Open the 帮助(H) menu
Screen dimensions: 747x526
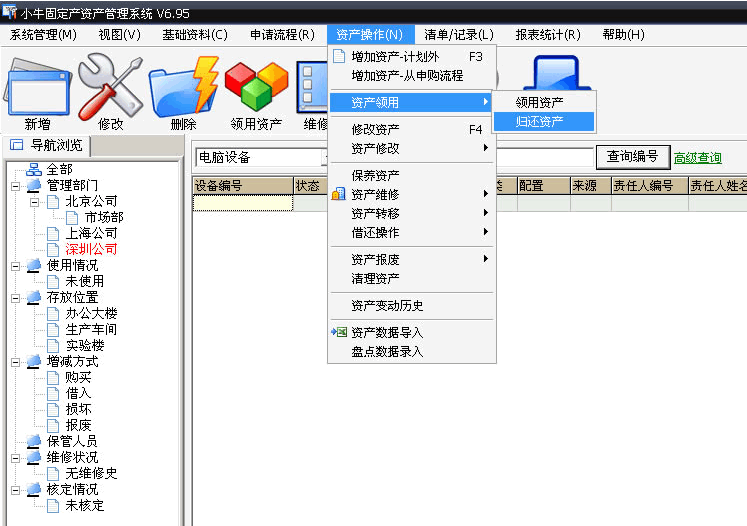coord(623,34)
